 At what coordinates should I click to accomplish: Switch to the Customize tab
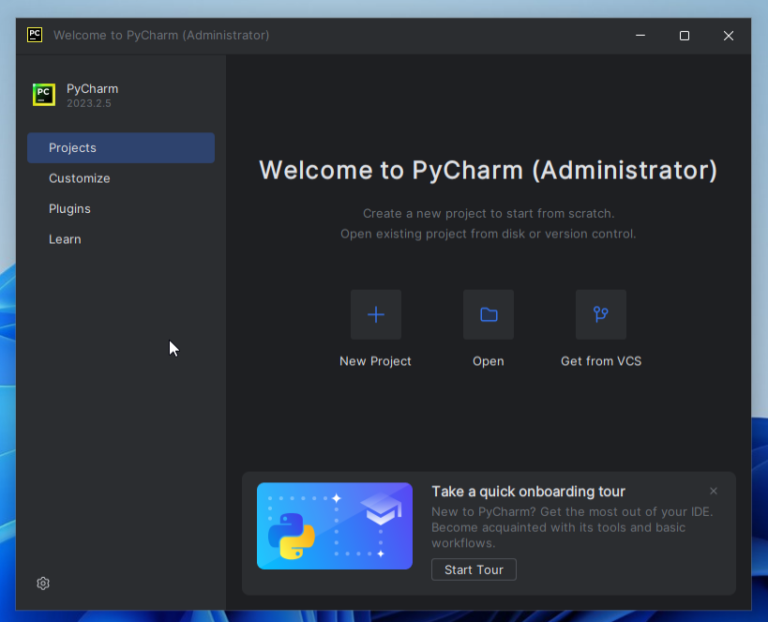point(121,178)
